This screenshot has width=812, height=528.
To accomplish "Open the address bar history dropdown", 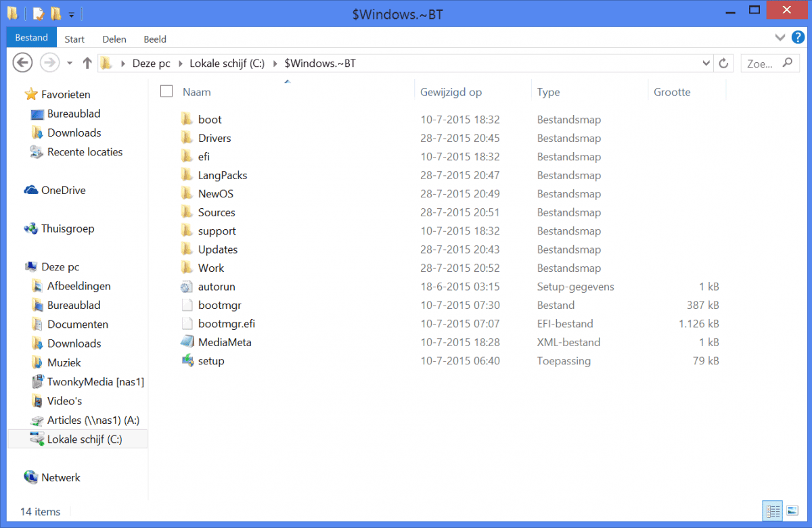I will (706, 64).
